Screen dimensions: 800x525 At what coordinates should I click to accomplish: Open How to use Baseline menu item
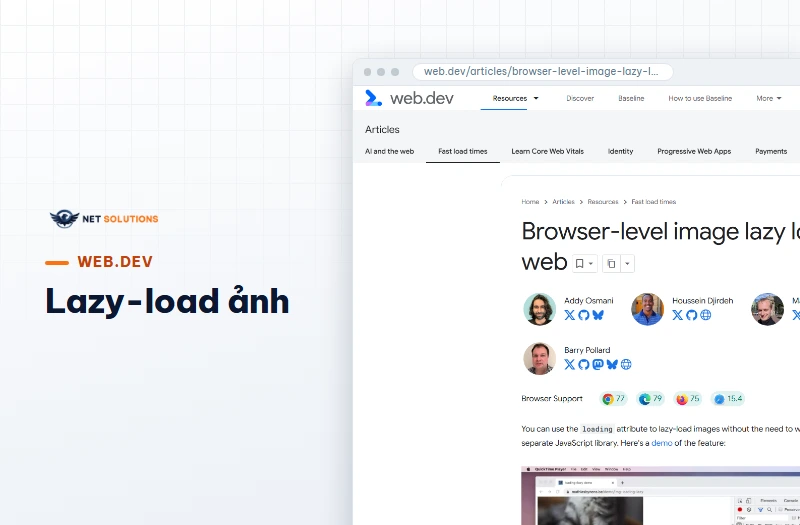click(x=700, y=98)
